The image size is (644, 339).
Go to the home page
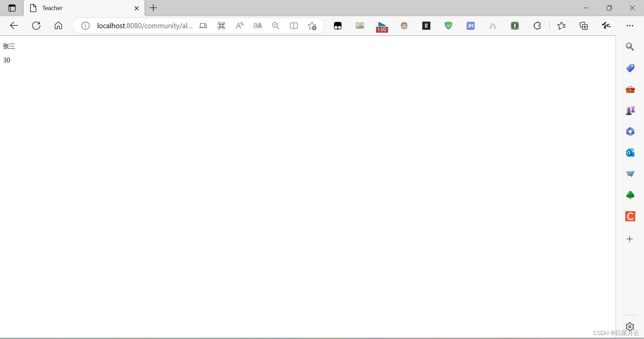tap(58, 26)
